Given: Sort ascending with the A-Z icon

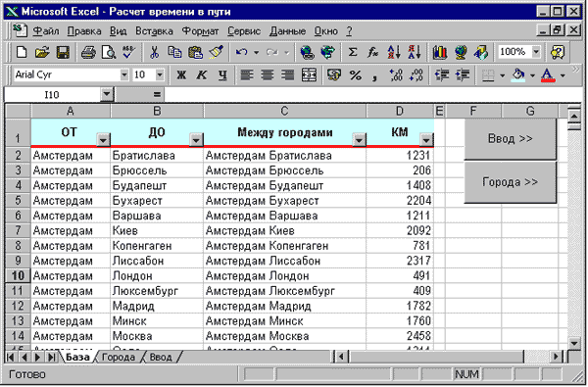Looking at the screenshot, I should coord(394,53).
